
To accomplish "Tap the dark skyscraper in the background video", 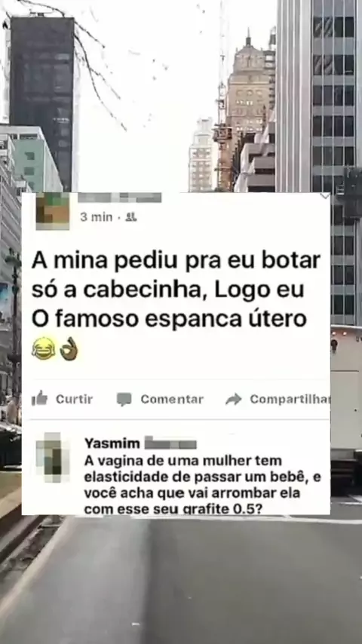I will pos(42,99).
